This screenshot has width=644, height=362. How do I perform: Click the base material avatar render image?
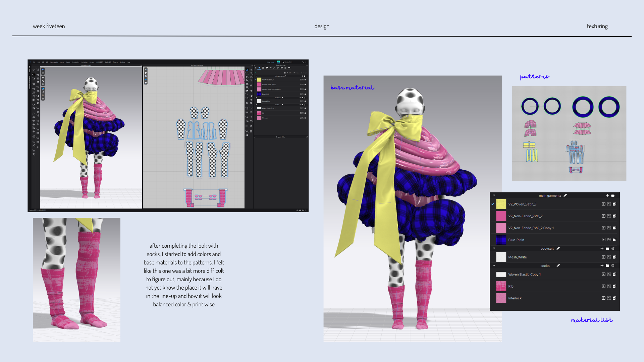413,208
